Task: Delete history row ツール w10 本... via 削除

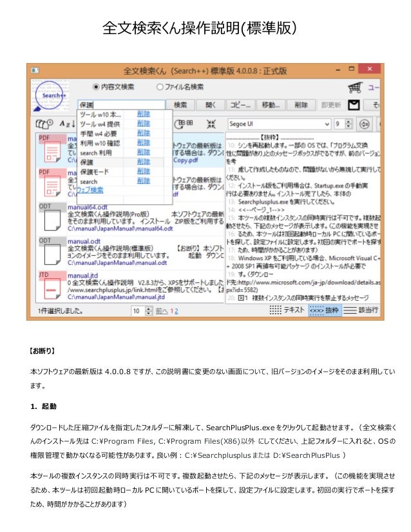Action: (x=144, y=114)
